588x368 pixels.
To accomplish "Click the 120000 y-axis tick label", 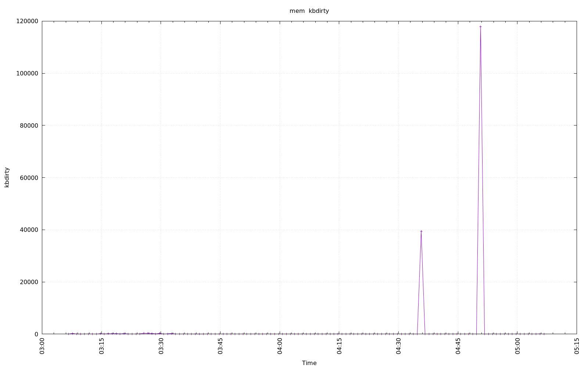I will [x=28, y=21].
